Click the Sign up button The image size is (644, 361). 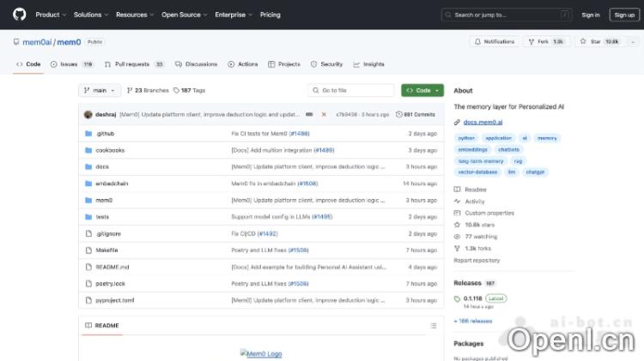pyautogui.click(x=623, y=15)
